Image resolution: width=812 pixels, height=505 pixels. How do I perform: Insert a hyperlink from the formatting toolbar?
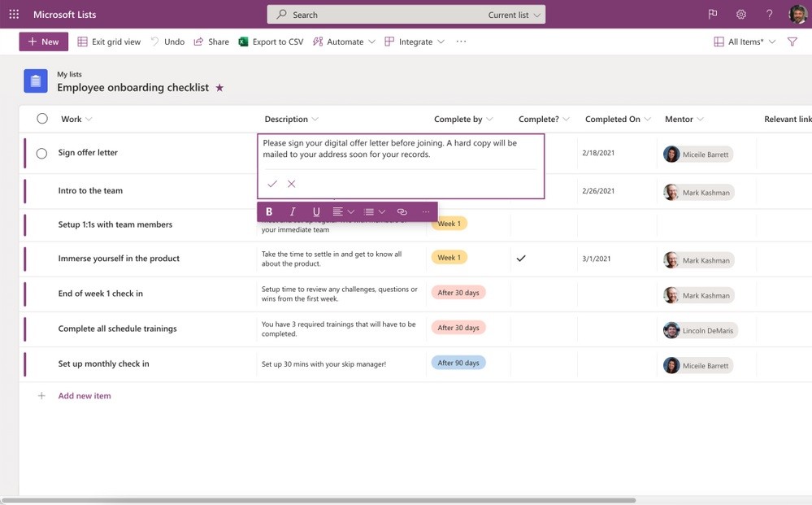(x=401, y=211)
